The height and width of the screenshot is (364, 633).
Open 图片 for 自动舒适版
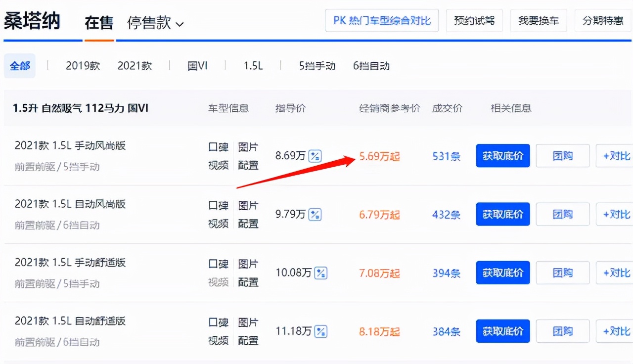pyautogui.click(x=248, y=322)
